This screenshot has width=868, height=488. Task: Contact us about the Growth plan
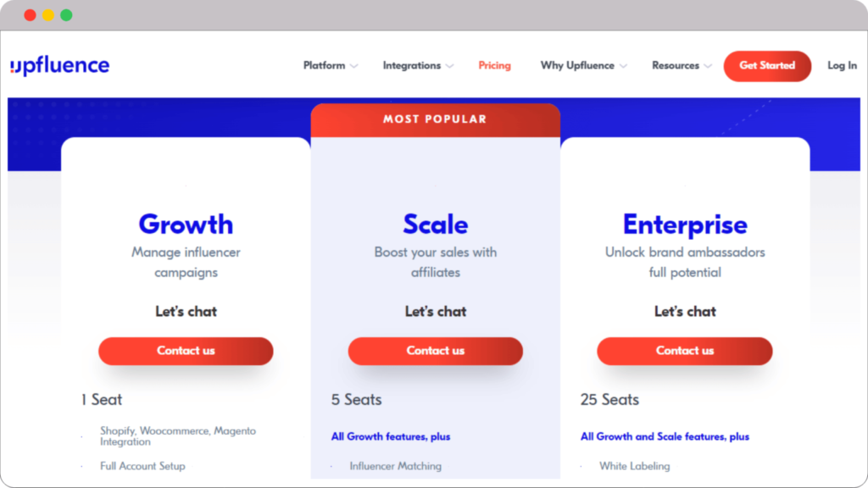tap(186, 351)
